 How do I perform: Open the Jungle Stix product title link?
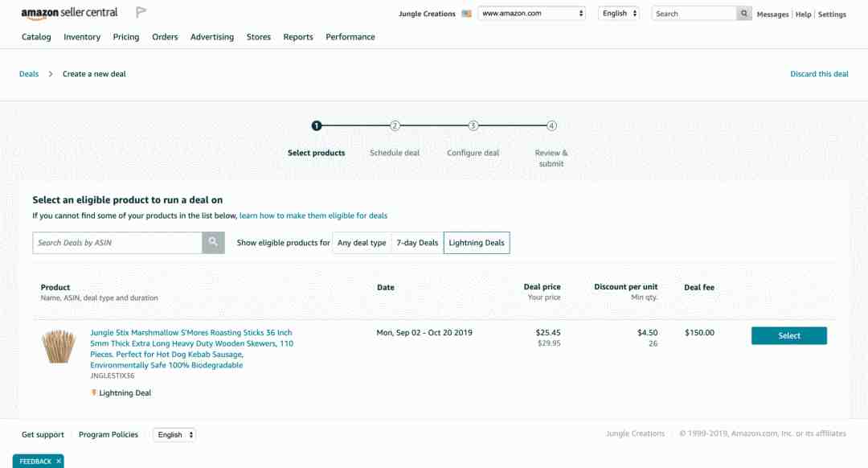click(191, 349)
